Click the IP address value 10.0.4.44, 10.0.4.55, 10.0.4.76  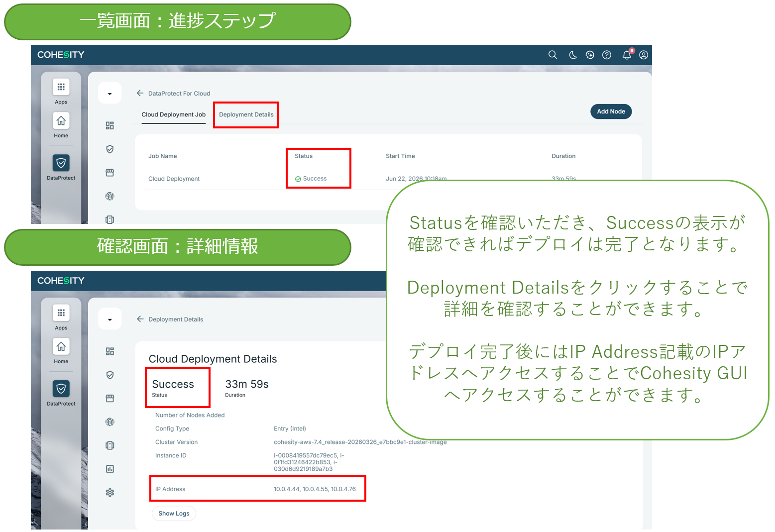pyautogui.click(x=315, y=489)
